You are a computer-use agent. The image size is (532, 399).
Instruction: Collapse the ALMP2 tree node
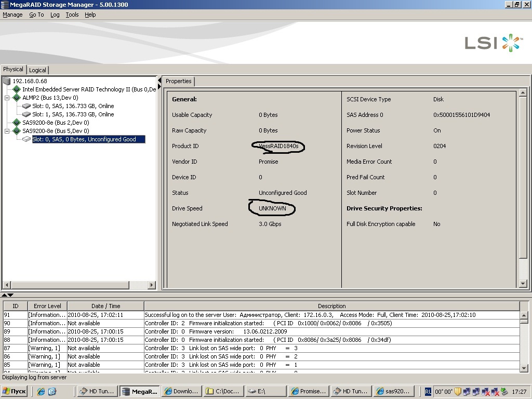7,98
